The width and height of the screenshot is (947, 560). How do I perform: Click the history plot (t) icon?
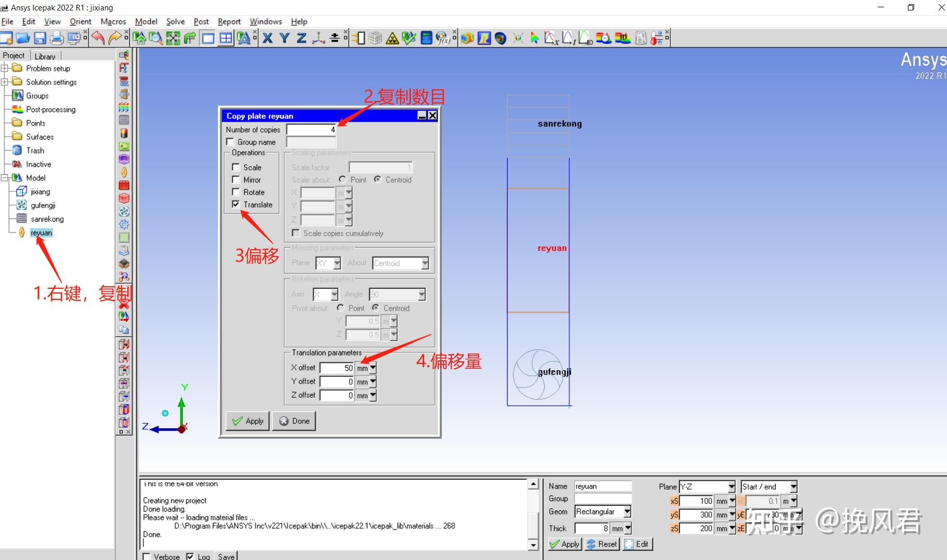(x=569, y=38)
